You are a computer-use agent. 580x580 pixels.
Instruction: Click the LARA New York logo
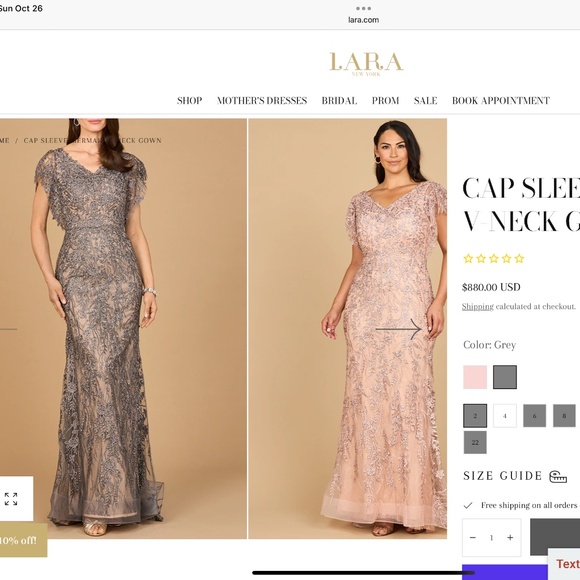[x=366, y=64]
